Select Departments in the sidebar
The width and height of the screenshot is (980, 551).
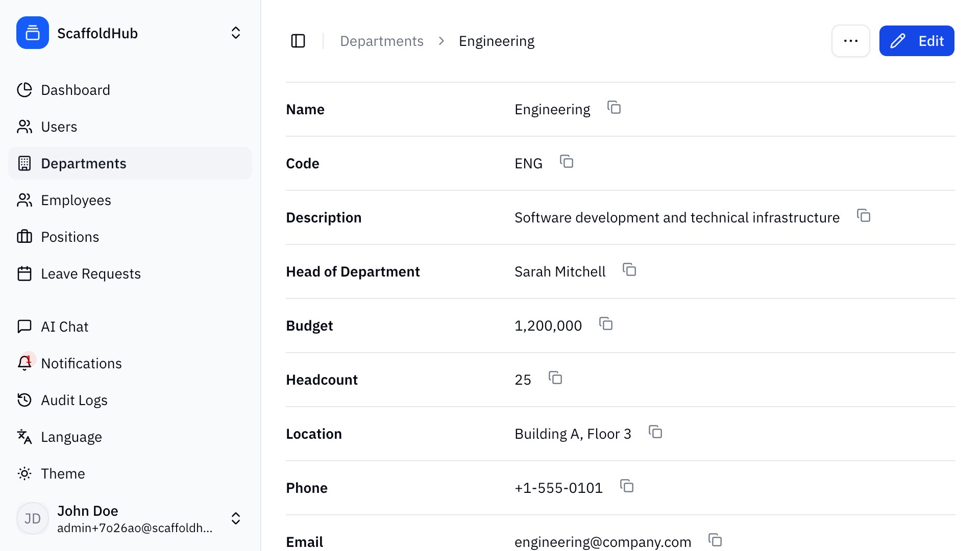tap(83, 163)
